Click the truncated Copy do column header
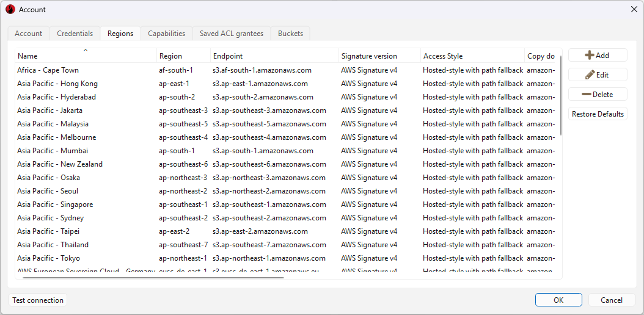Viewport: 644px width, 315px height. tap(541, 56)
